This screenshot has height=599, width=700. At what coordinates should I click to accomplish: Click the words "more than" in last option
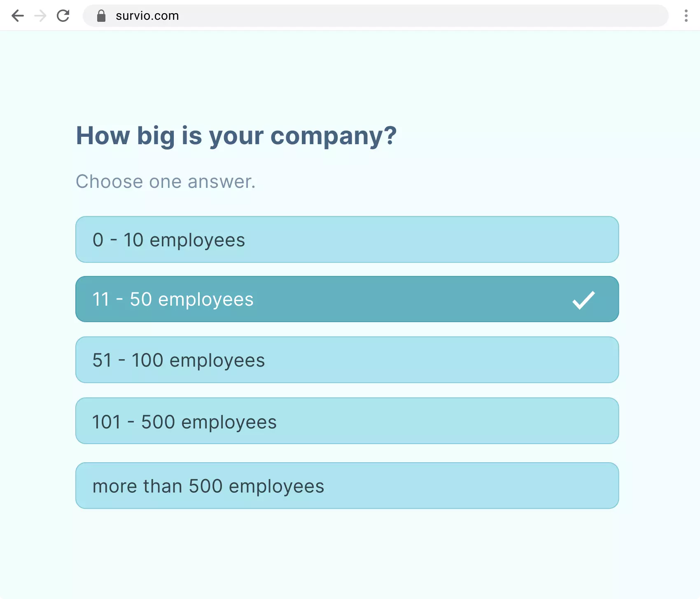[x=137, y=487]
